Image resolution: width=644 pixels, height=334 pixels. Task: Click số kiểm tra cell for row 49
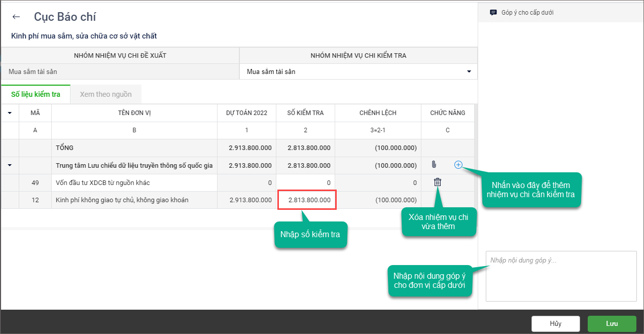tap(305, 182)
